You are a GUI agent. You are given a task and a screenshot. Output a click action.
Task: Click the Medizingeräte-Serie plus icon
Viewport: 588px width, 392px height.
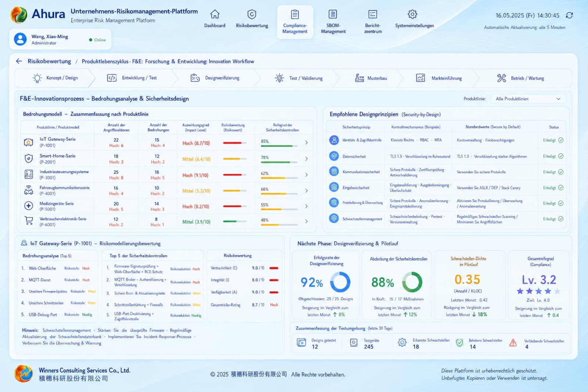pos(28,206)
